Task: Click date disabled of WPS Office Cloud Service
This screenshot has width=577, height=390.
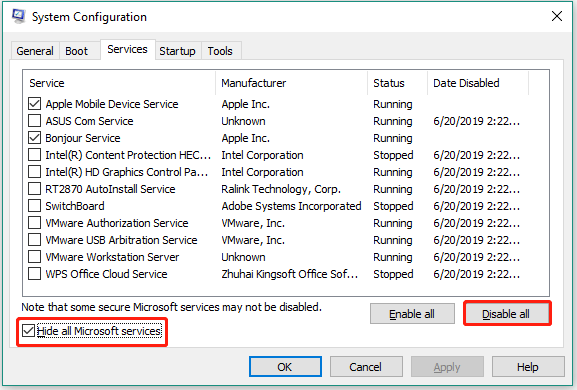Action: [477, 274]
